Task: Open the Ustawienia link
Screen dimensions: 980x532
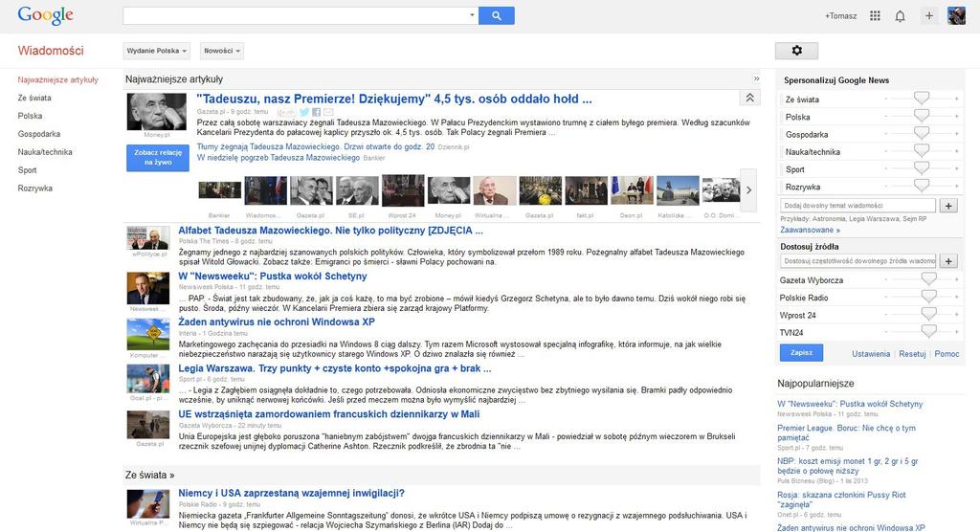Action: [x=871, y=354]
